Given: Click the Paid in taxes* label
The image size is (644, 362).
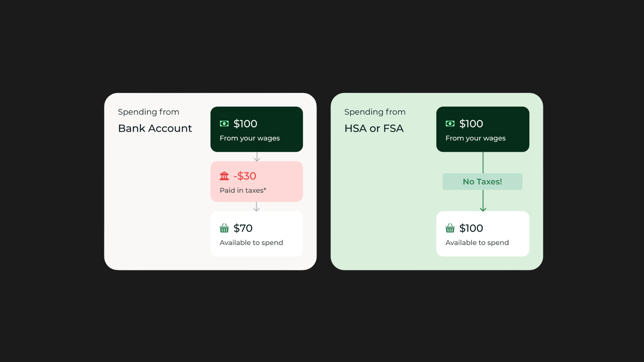Looking at the screenshot, I should click(243, 190).
